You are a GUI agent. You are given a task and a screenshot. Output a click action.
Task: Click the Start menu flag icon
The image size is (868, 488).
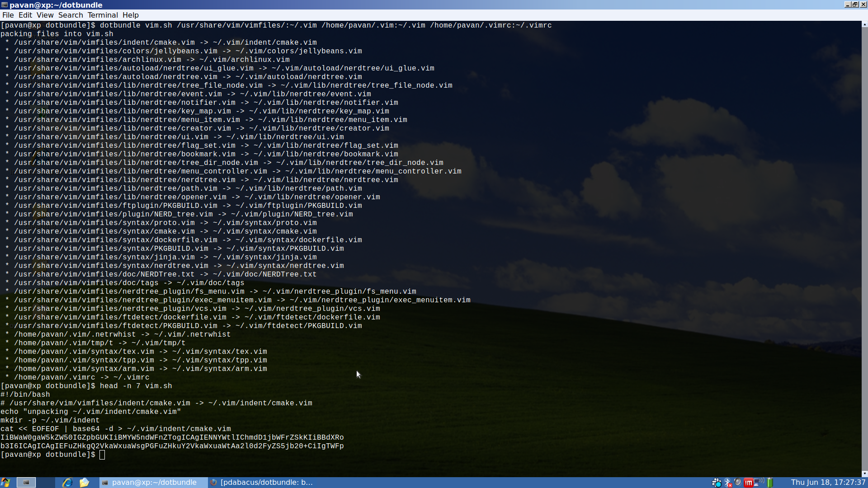(x=5, y=483)
